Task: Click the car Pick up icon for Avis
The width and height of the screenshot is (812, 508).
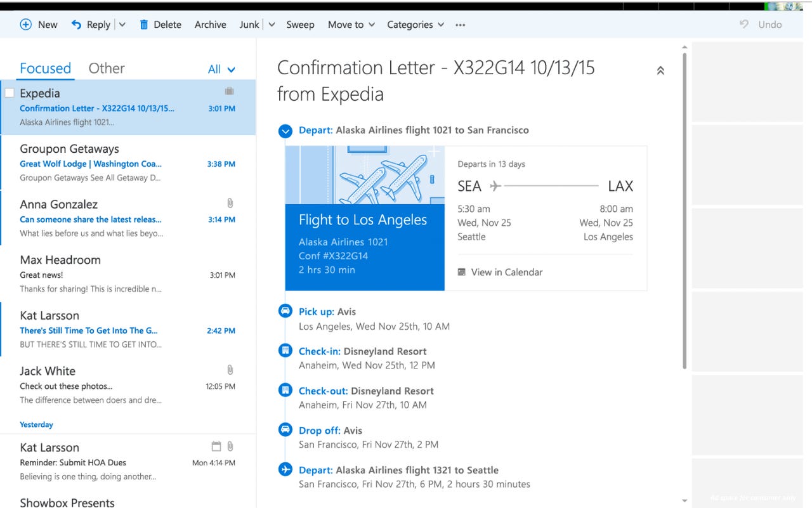Action: 285,311
